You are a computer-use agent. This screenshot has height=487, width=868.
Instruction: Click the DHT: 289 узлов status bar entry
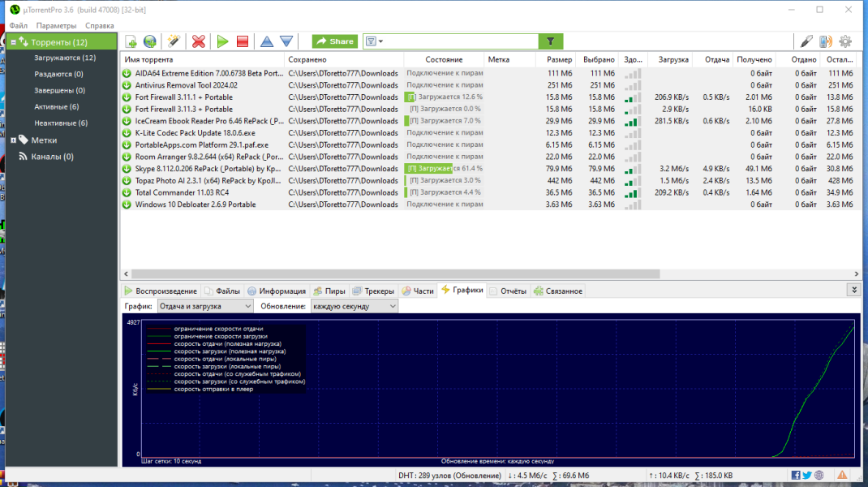click(449, 476)
